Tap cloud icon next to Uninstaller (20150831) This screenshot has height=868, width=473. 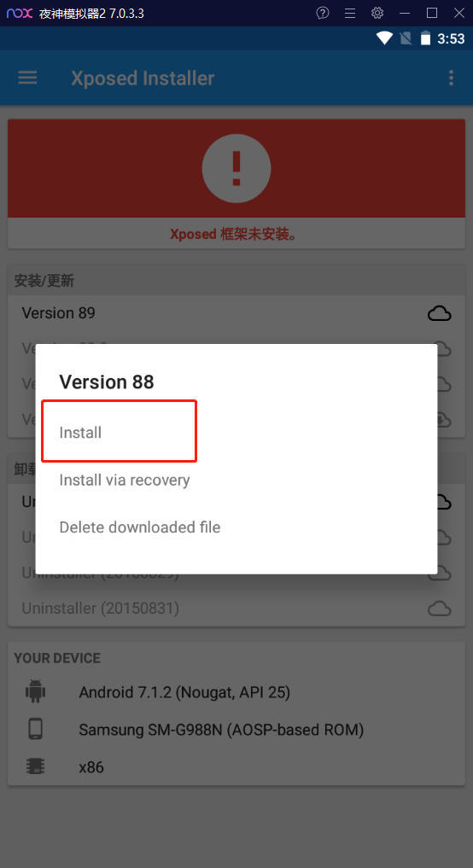(x=439, y=609)
